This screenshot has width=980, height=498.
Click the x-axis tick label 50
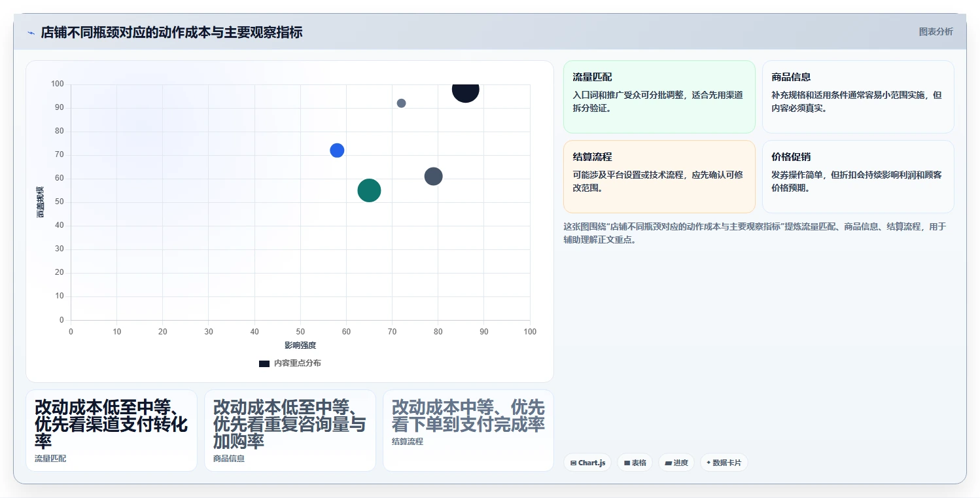[x=300, y=332]
